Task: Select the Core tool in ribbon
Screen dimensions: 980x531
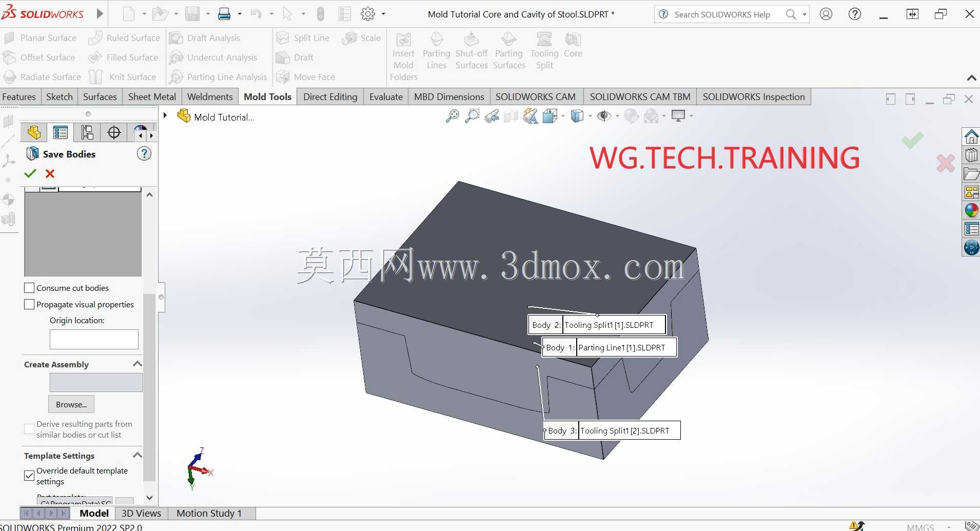Action: click(573, 45)
